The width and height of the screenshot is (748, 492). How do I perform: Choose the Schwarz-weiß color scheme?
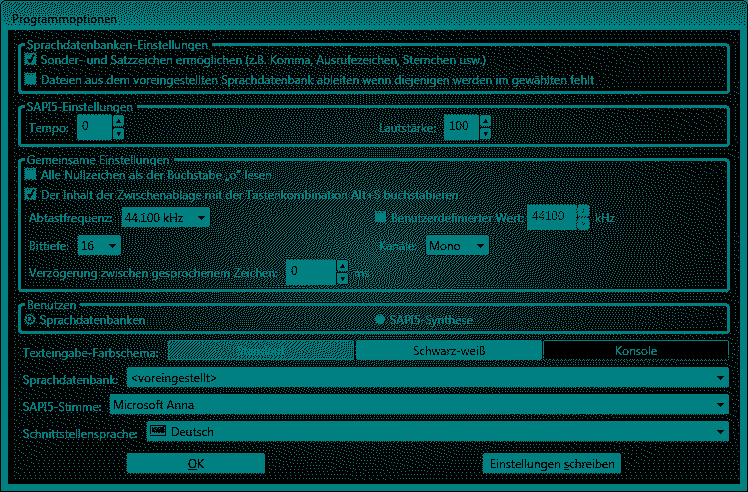[x=448, y=350]
